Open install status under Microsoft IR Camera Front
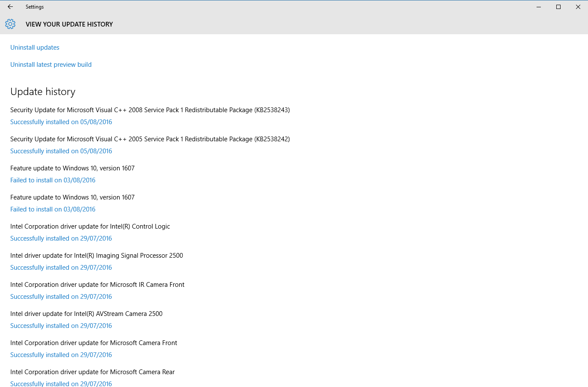 coord(61,297)
